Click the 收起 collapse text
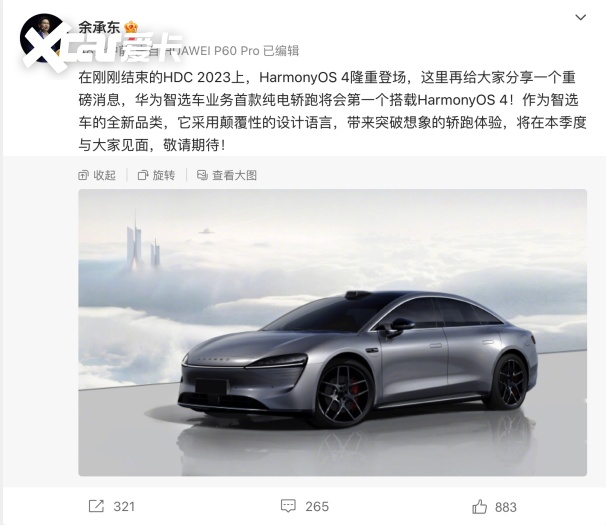The image size is (606, 525). pos(104,175)
